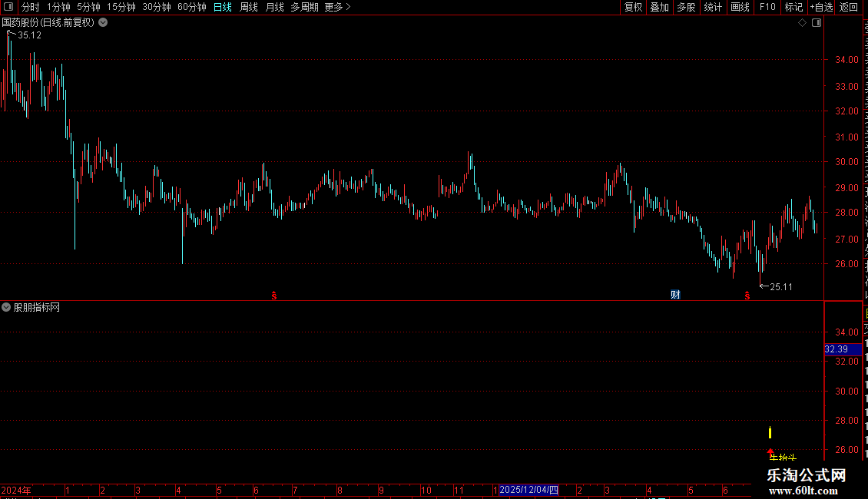Activate the 画线 drawing tool
Viewport: 868px width, 499px height.
pyautogui.click(x=740, y=7)
